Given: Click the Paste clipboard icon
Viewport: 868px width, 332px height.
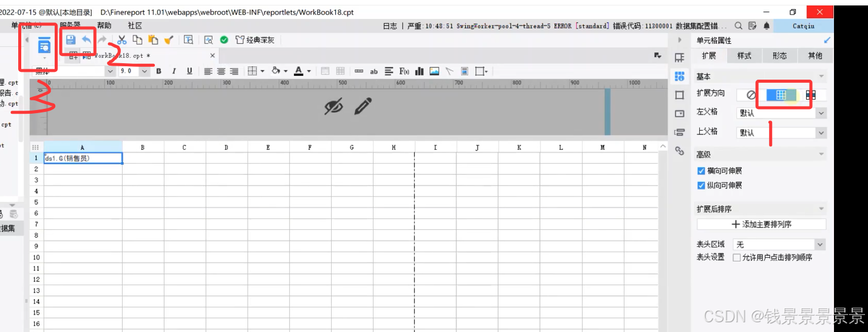Looking at the screenshot, I should (153, 40).
